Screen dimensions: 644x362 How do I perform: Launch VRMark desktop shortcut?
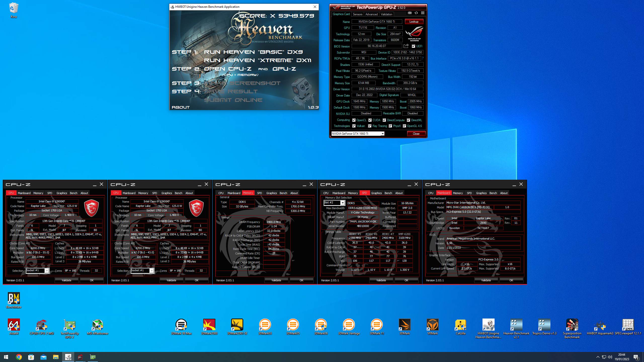coord(432,327)
